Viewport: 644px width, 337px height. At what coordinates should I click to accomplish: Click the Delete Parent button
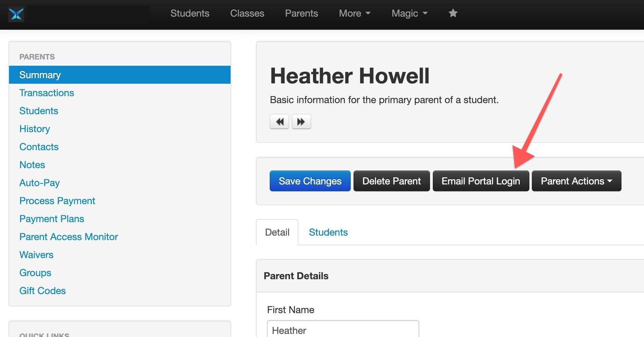point(391,181)
